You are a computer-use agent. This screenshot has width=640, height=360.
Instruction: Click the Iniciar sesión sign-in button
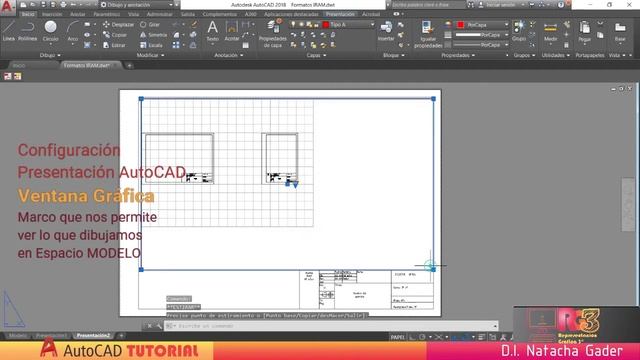(500, 5)
